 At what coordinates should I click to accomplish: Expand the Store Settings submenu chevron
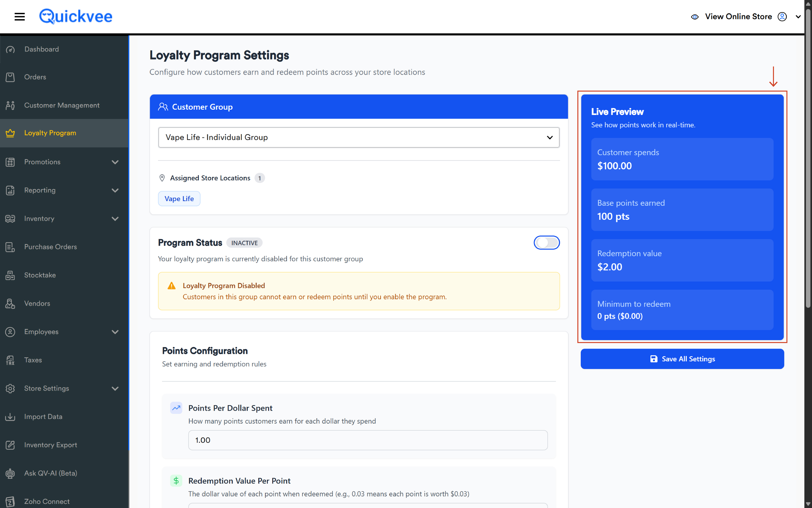point(115,388)
